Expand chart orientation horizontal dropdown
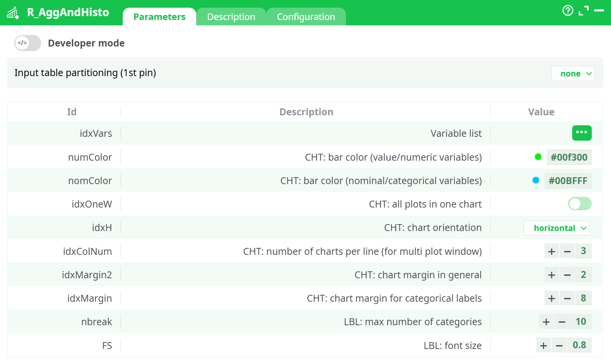 pyautogui.click(x=556, y=228)
